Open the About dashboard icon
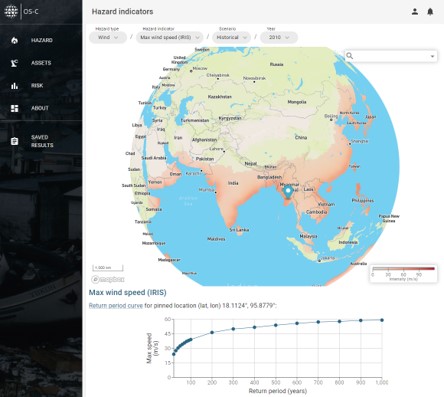This screenshot has width=444, height=397. click(x=14, y=108)
